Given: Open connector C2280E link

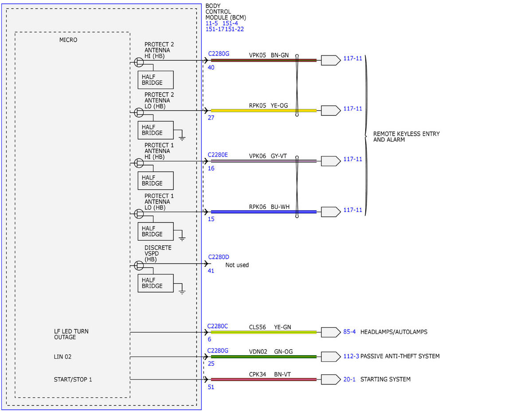Looking at the screenshot, I should (218, 155).
